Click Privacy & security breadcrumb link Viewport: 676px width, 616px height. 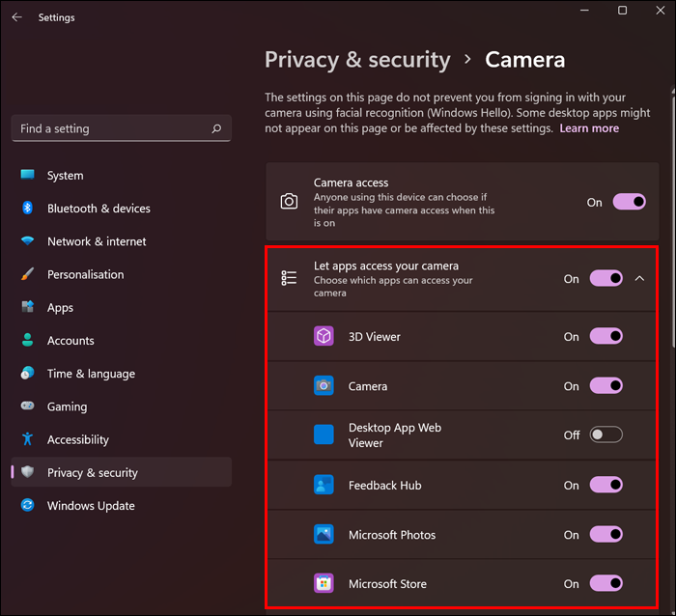click(x=357, y=60)
